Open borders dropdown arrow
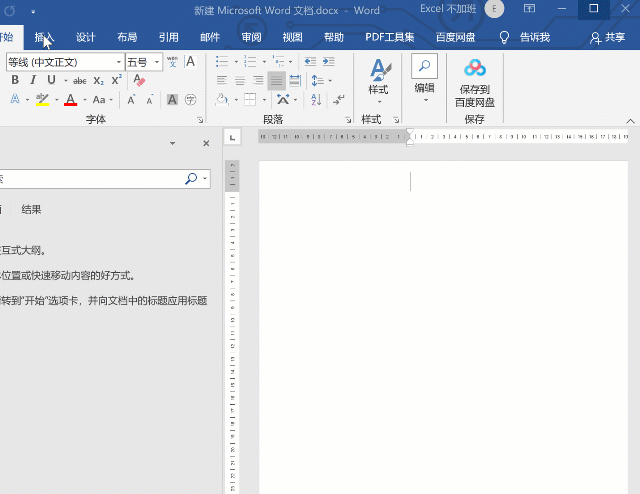Viewport: 640px width, 494px height. (264, 100)
